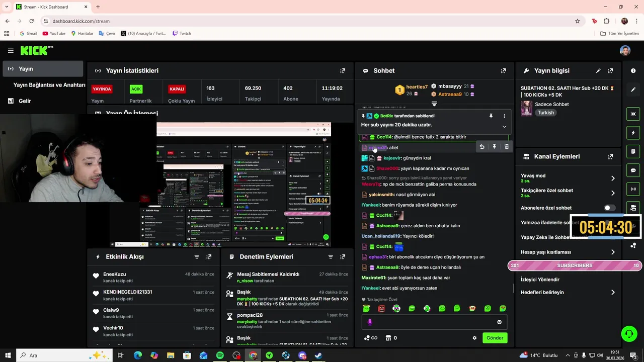Edit stream info with the pencil in Yayın bilgisi

pos(598,71)
